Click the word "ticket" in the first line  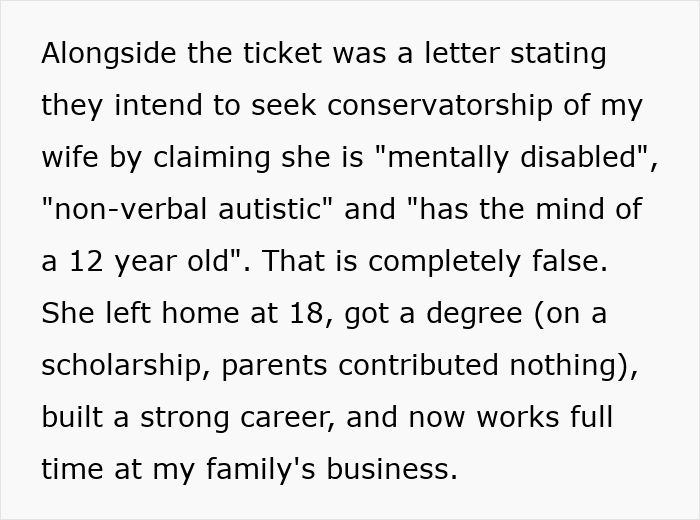[x=291, y=53]
